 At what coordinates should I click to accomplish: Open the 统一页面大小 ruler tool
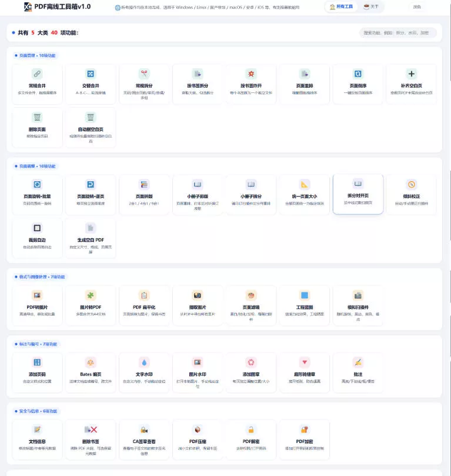click(305, 195)
